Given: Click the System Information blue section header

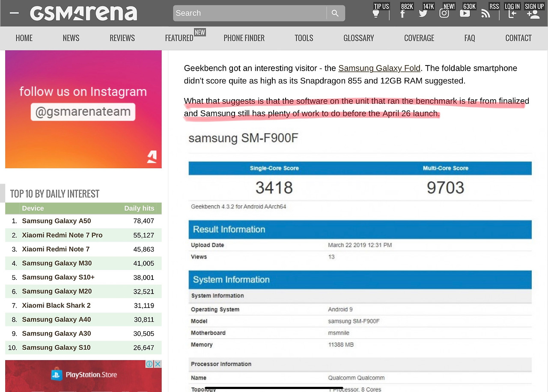Looking at the screenshot, I should coord(360,280).
